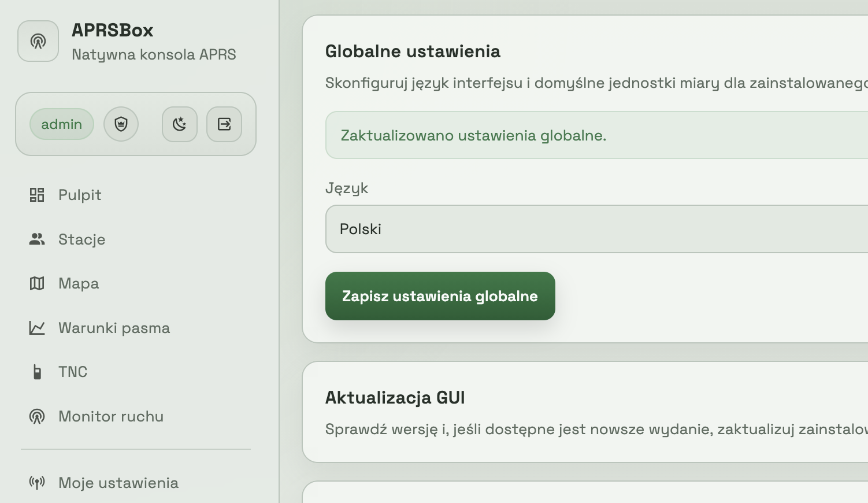Click the Moje ustawienia antenna icon

tap(37, 483)
